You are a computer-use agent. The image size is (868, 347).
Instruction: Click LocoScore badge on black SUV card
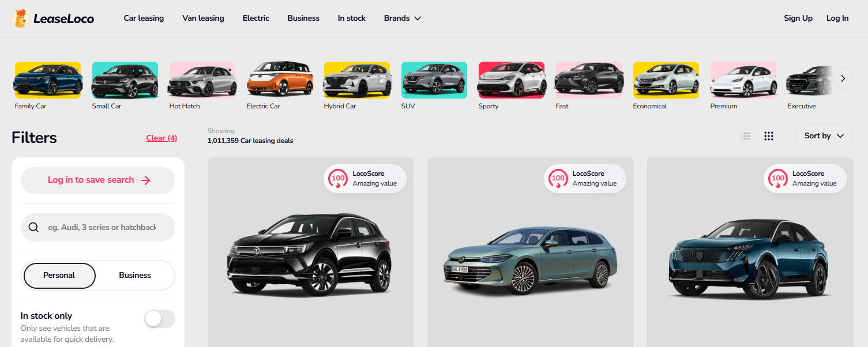point(365,179)
